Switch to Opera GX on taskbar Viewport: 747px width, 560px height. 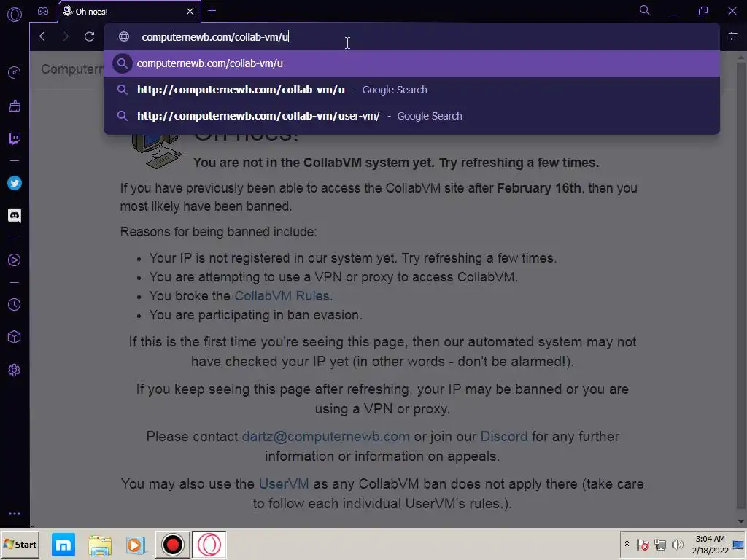coord(209,544)
